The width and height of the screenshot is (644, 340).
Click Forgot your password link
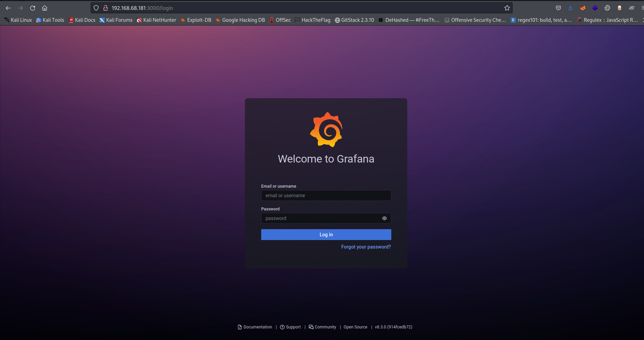(366, 247)
